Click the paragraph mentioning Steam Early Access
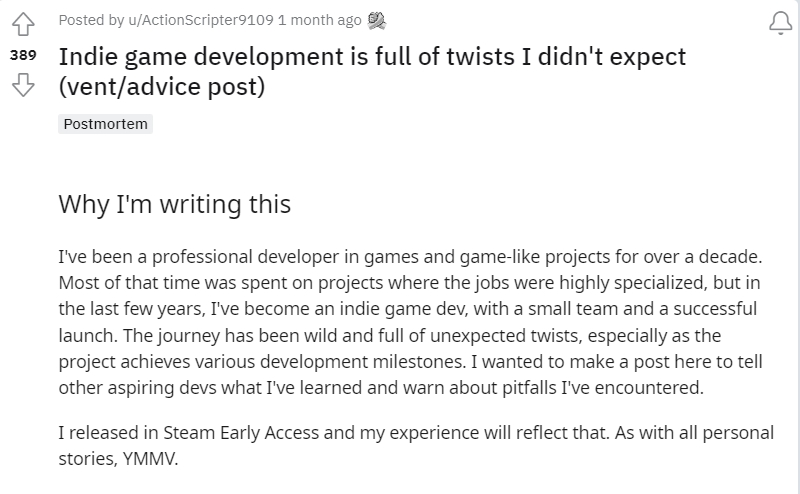 pos(416,446)
